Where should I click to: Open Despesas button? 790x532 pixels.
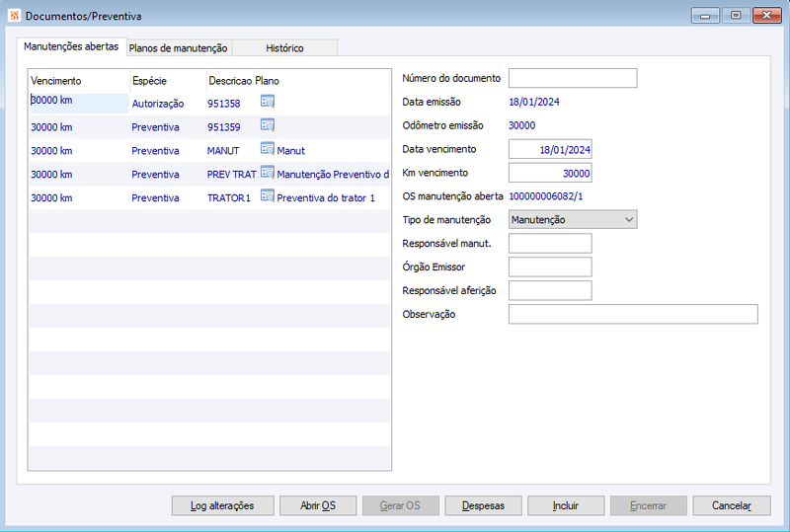click(483, 505)
